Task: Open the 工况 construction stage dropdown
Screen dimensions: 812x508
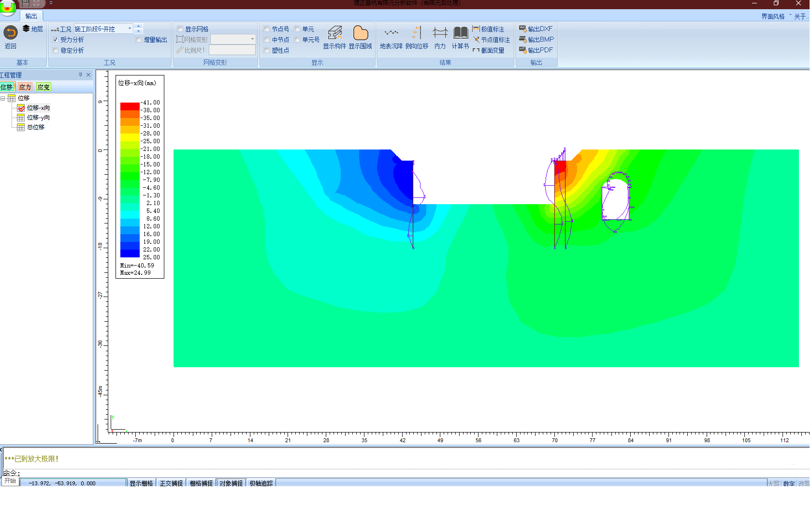Action: [130, 29]
